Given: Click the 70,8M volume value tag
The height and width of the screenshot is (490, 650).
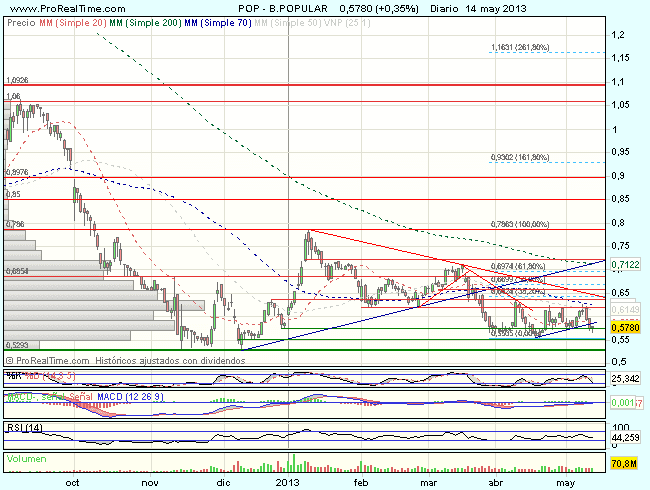Looking at the screenshot, I should [625, 463].
